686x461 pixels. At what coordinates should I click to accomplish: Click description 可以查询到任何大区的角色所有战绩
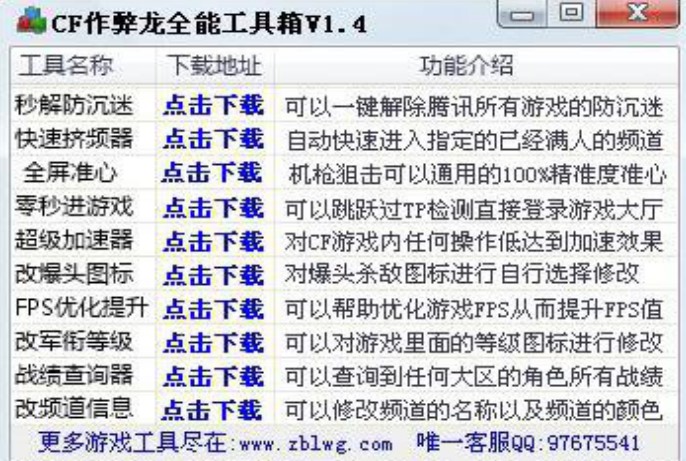click(474, 377)
